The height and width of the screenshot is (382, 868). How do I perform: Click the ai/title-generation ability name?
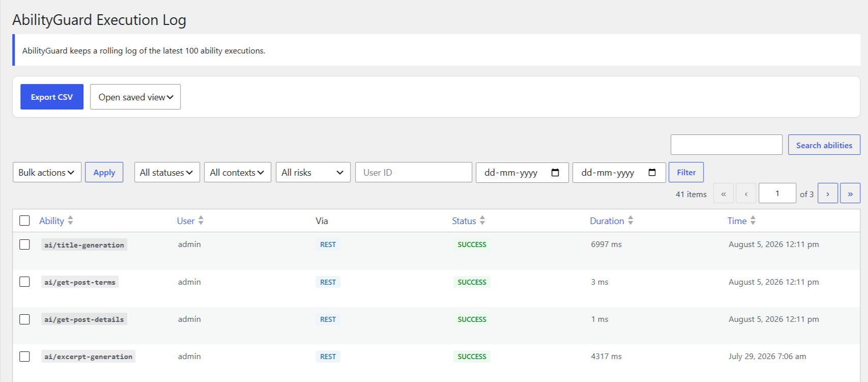coord(84,245)
